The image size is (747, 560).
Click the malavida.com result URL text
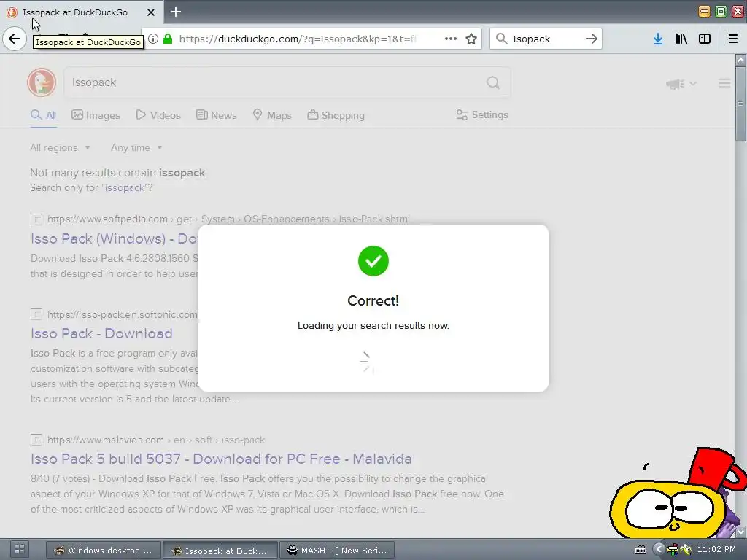156,440
